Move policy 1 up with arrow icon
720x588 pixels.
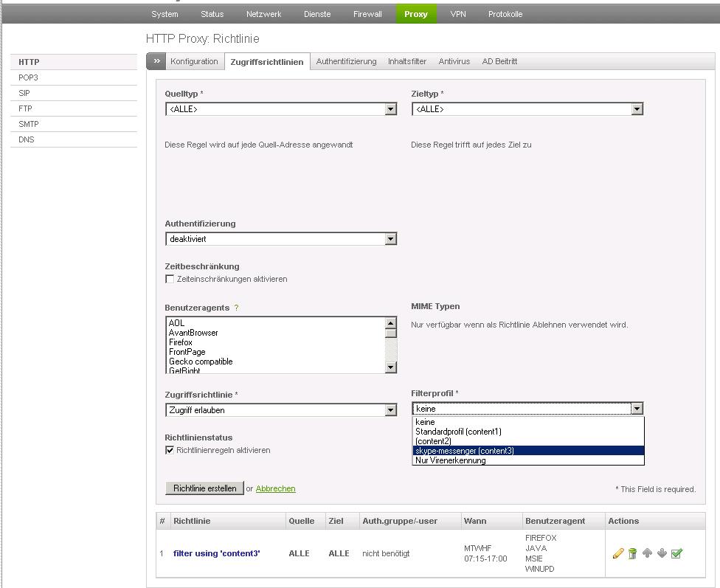pos(647,553)
